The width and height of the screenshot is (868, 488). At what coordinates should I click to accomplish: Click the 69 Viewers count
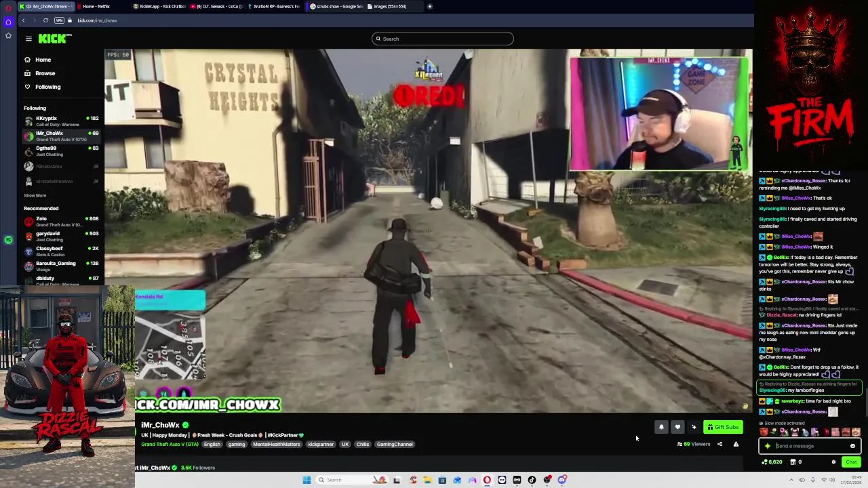coord(694,444)
